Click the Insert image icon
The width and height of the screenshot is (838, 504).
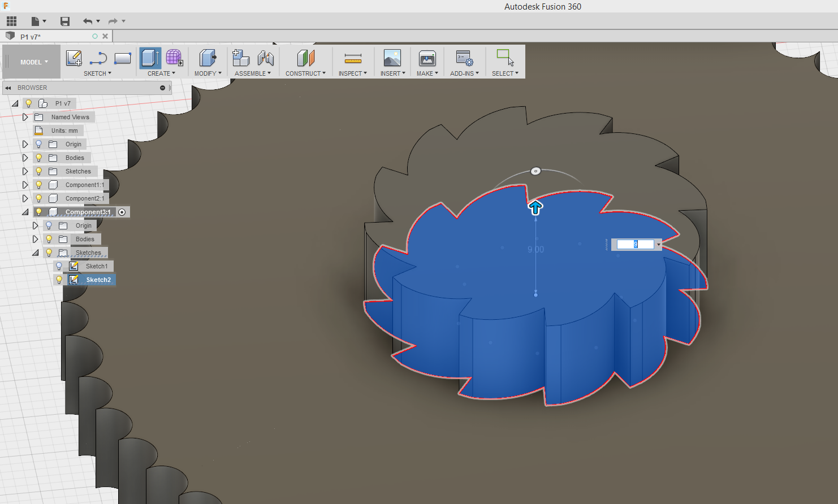(392, 58)
